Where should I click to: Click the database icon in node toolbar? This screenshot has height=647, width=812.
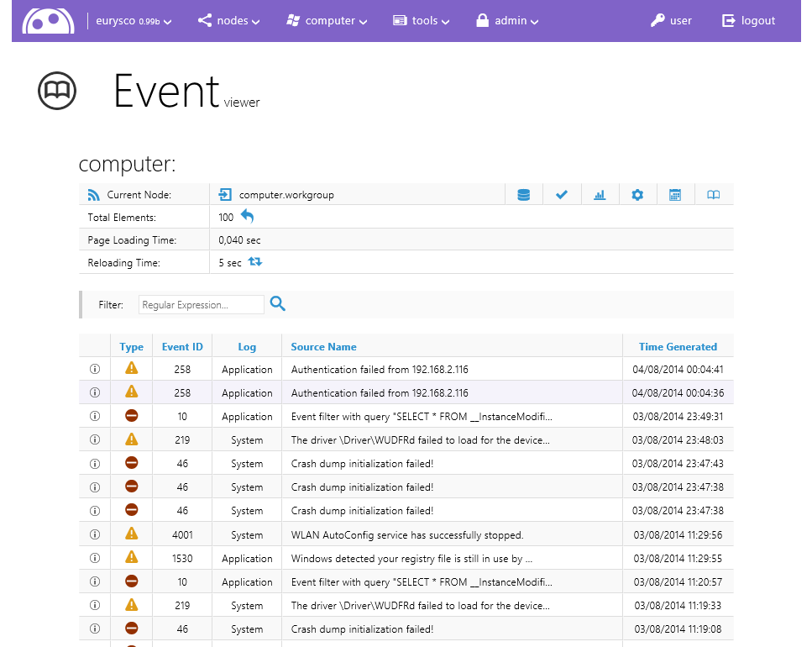coord(524,195)
